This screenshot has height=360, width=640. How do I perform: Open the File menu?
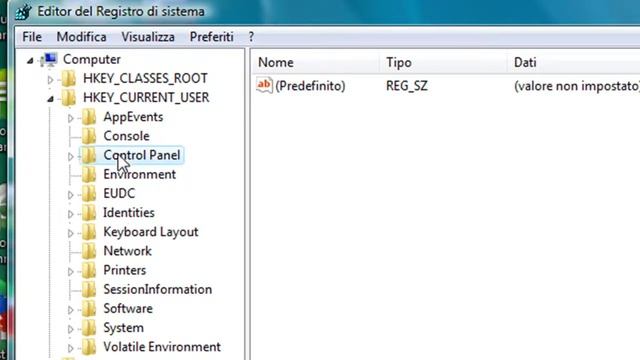pyautogui.click(x=32, y=37)
